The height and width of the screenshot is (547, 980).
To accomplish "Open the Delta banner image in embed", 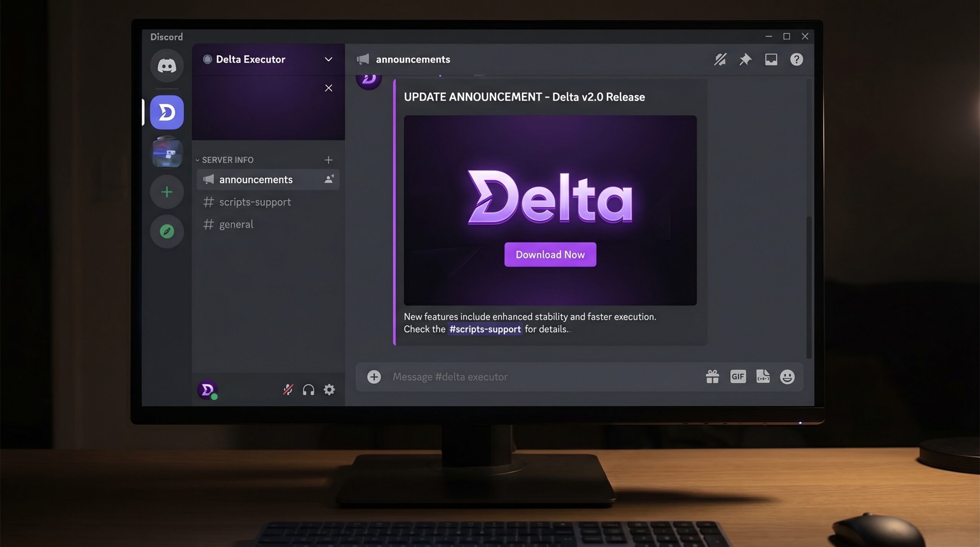I will tap(550, 210).
